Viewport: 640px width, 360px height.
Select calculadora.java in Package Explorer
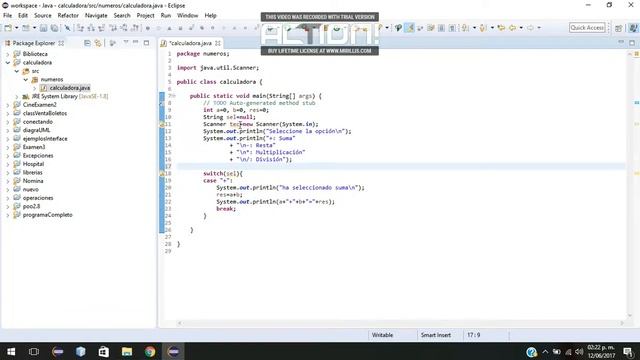point(70,88)
